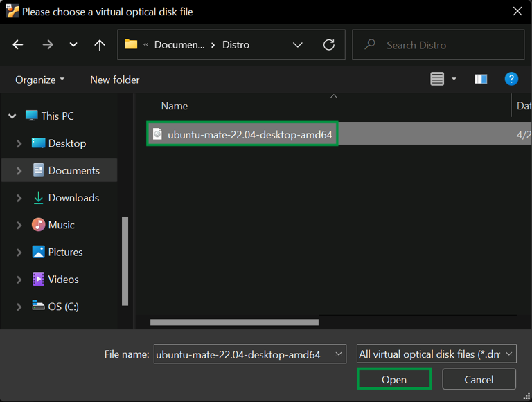Open the view options dropdown arrow

[454, 80]
